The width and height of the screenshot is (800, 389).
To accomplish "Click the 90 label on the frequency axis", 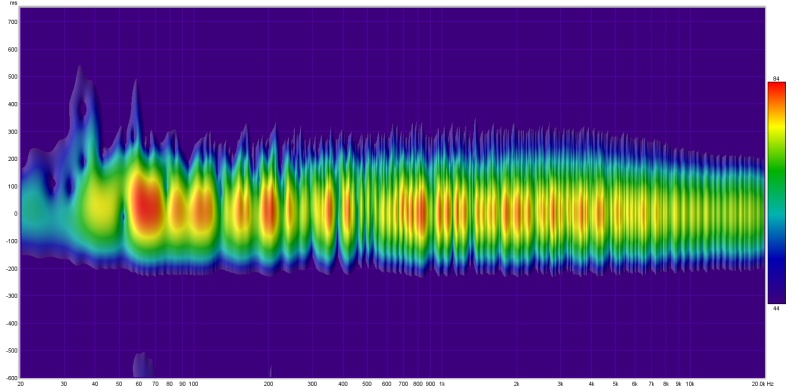I will coord(182,383).
